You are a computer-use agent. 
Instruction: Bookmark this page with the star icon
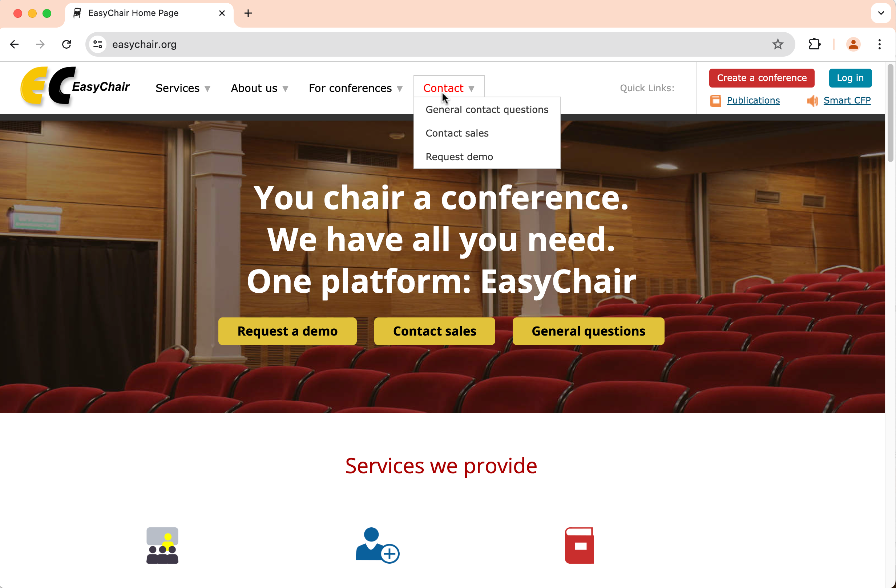point(778,44)
